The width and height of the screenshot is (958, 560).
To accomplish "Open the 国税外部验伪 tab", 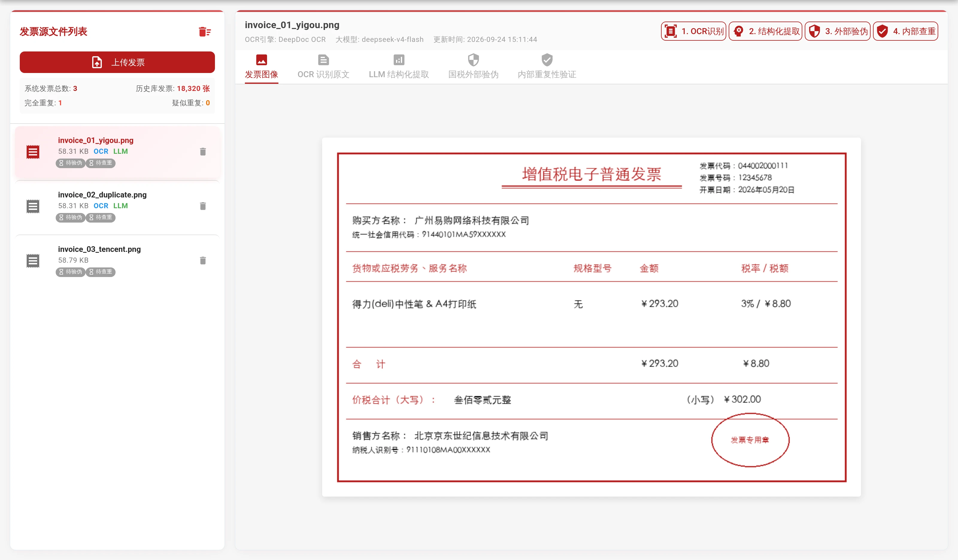I will click(x=473, y=67).
